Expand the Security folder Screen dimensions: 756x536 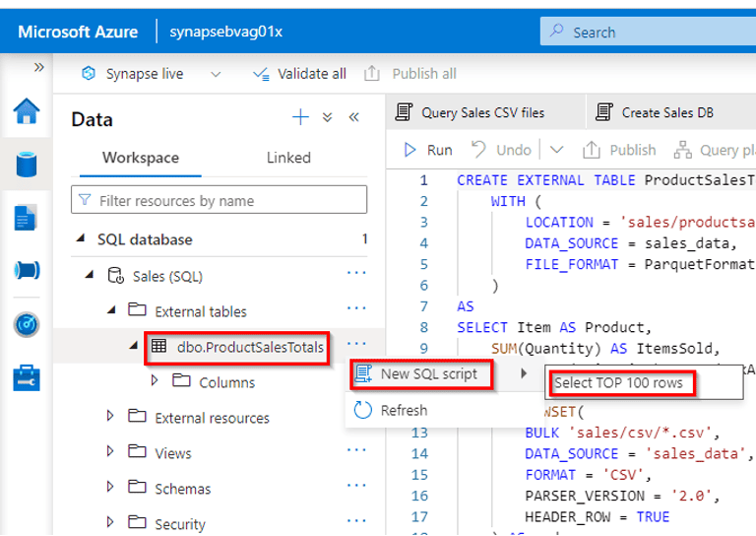tap(110, 521)
